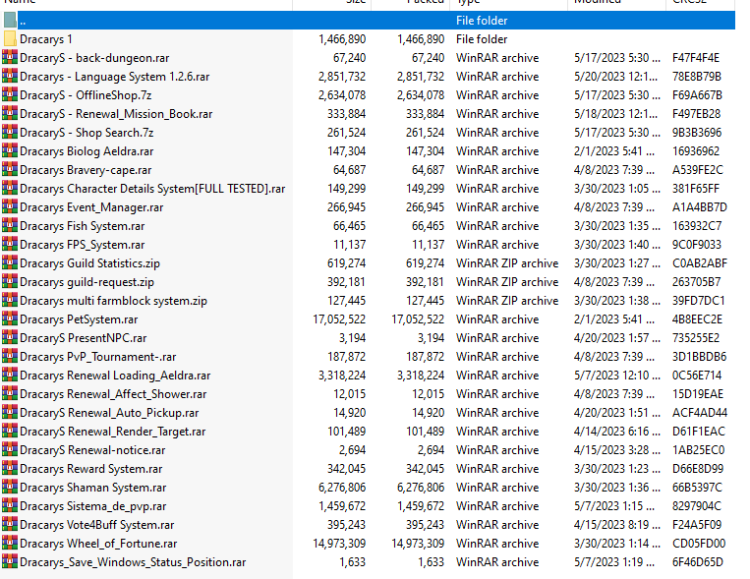Click the Dracarys 1 folder icon
This screenshot has height=579, width=750.
pos(10,39)
